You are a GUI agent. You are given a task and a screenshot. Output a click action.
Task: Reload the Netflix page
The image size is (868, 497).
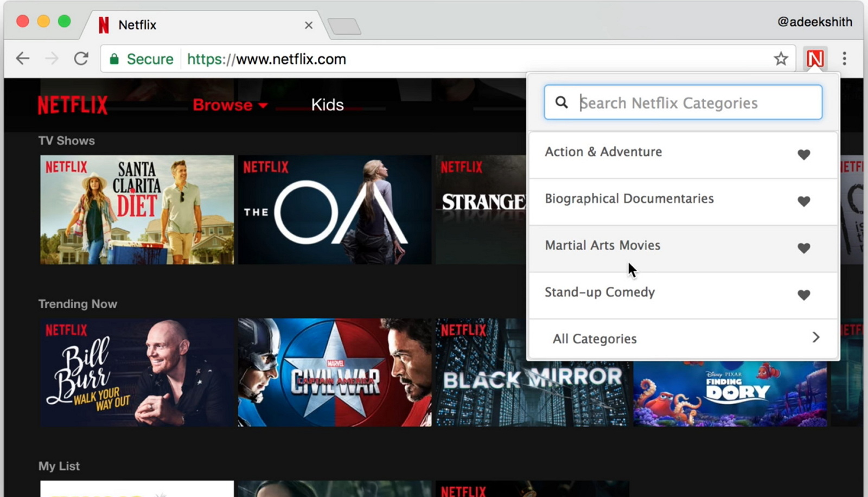click(x=81, y=59)
